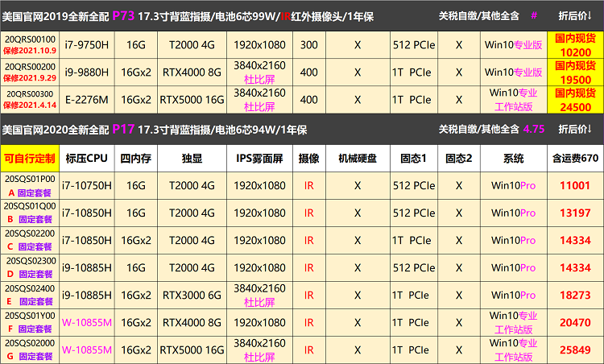Click the i9-9880H CPU cell
This screenshot has height=364, width=604.
(87, 72)
